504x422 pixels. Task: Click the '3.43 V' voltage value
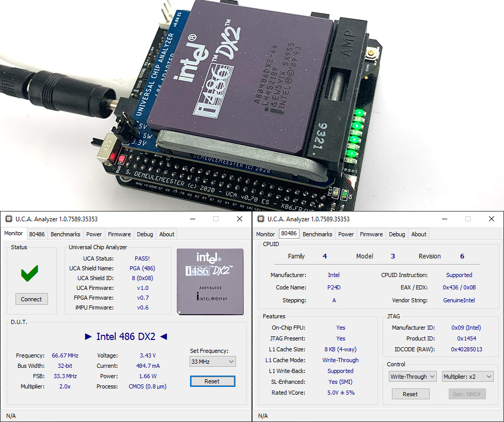148,355
